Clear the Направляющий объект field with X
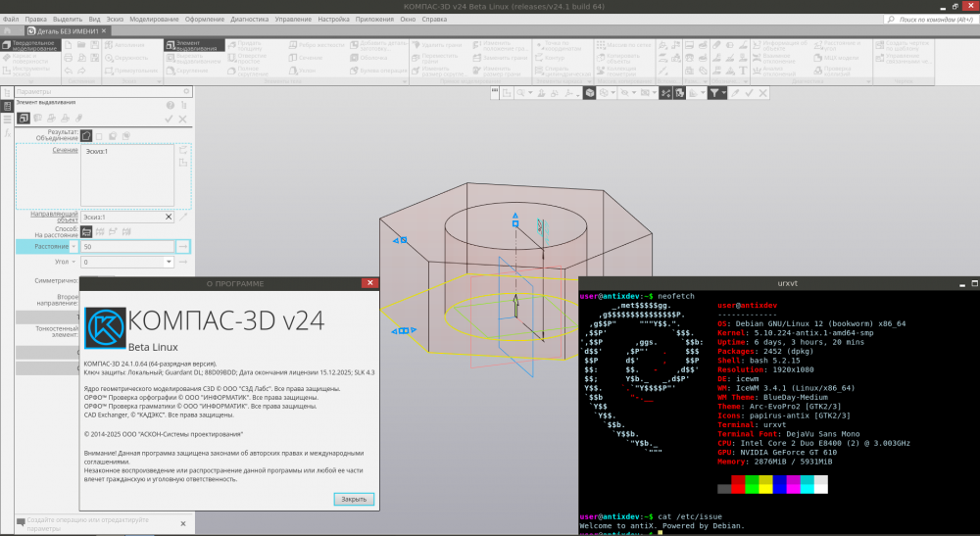980x536 pixels. [x=169, y=218]
